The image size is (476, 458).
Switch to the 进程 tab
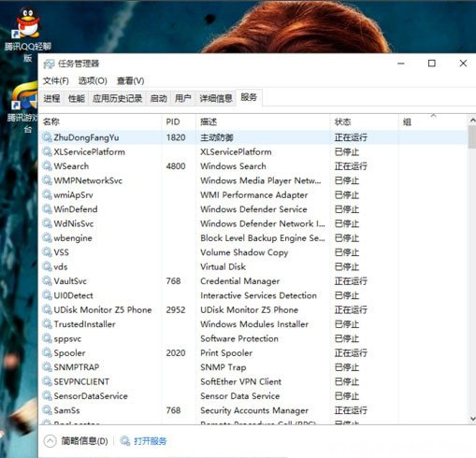(x=51, y=98)
